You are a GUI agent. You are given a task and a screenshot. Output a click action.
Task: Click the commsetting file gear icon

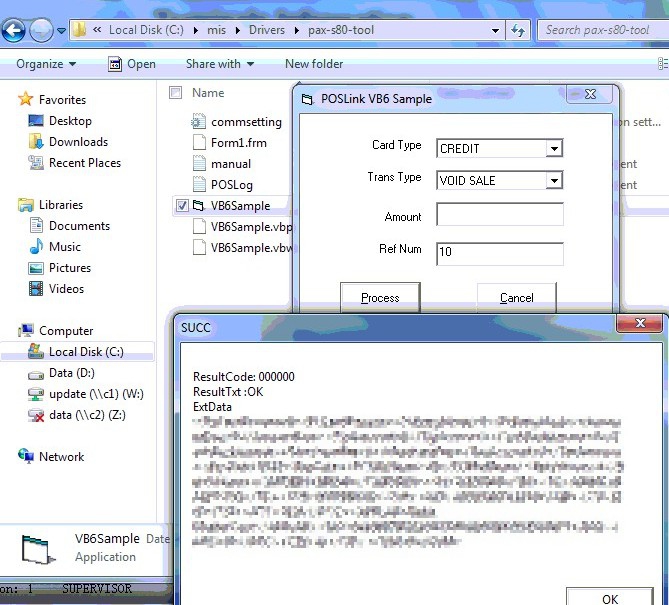pyautogui.click(x=198, y=122)
